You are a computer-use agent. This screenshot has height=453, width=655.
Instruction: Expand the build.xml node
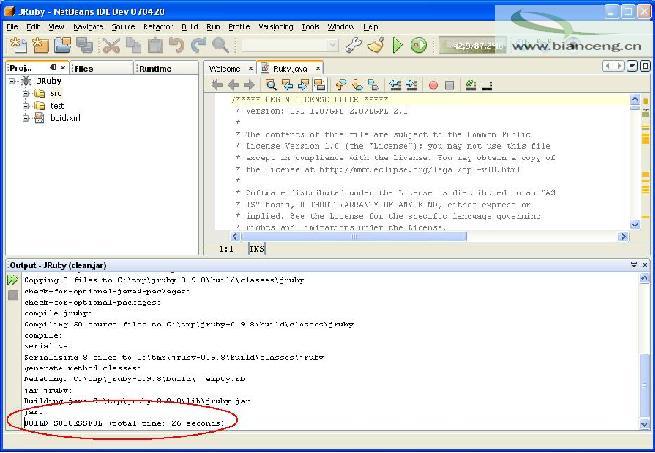point(26,118)
